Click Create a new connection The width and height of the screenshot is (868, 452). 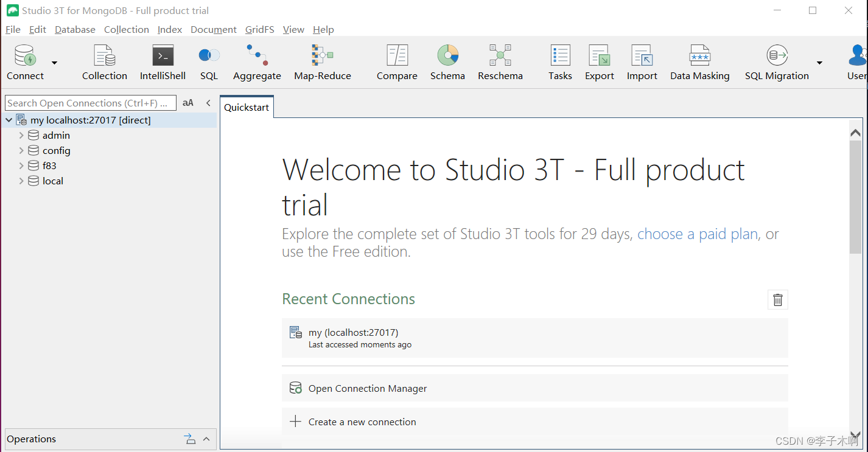pos(534,422)
